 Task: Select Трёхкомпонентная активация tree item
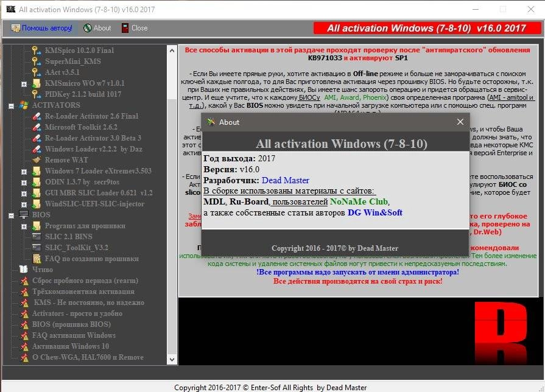(83, 292)
